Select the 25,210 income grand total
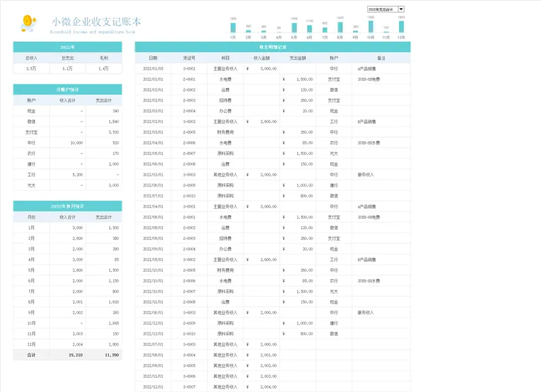 68,355
